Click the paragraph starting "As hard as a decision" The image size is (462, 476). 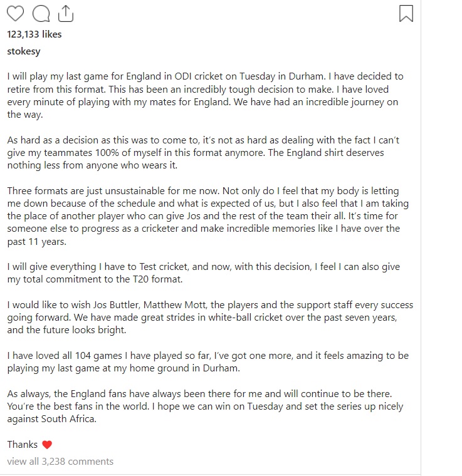203,152
